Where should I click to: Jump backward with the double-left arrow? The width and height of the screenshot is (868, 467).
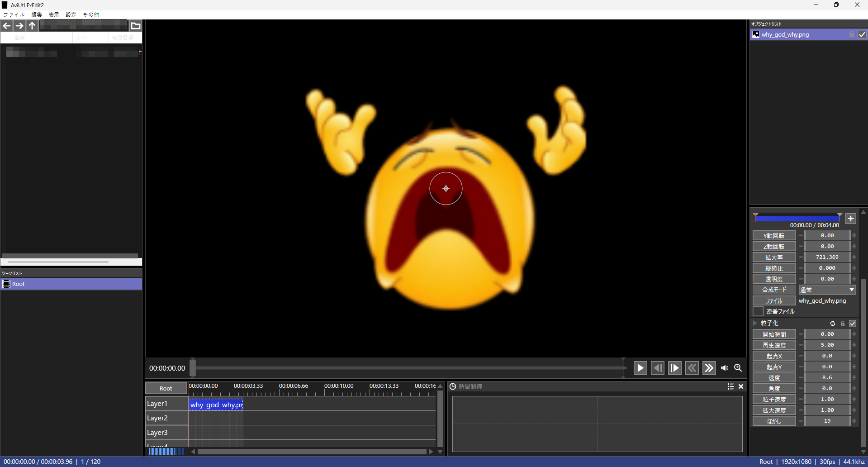point(692,368)
